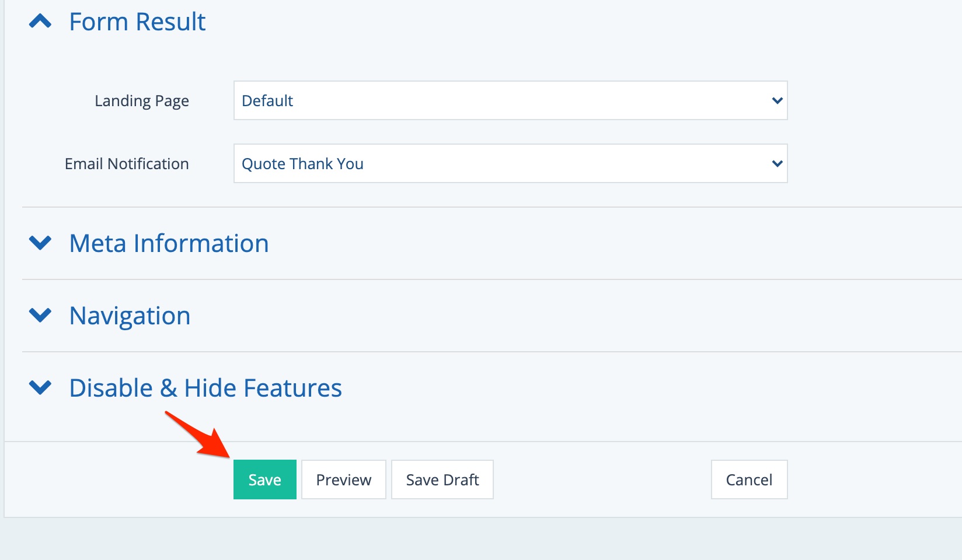Open the Landing Page select box
This screenshot has height=560, width=962.
(510, 101)
